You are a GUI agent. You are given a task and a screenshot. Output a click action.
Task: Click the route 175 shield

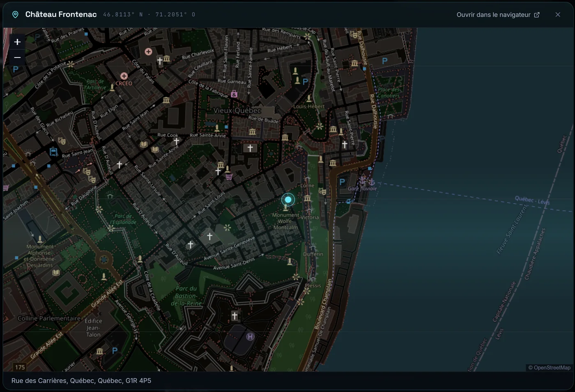tap(20, 367)
